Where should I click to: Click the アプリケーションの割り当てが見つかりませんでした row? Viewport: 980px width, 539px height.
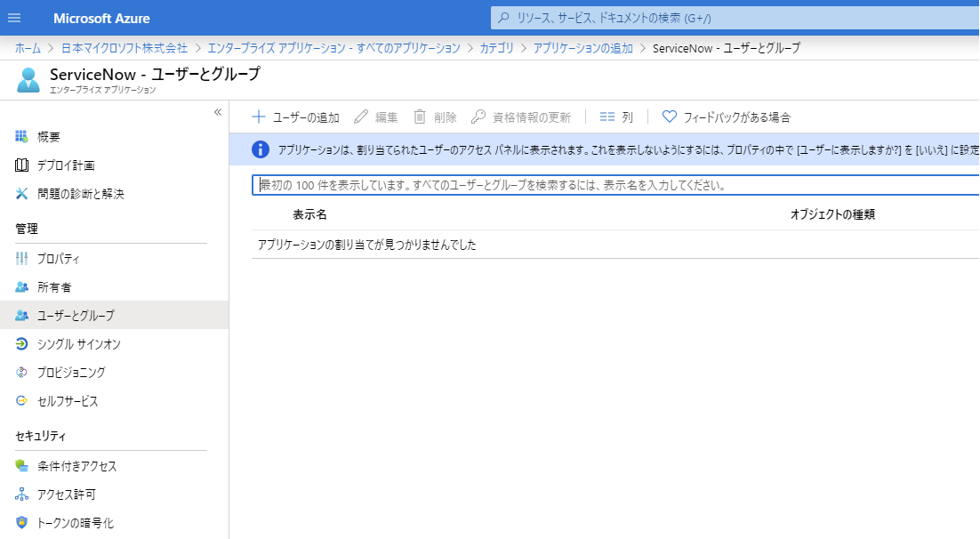click(x=615, y=245)
